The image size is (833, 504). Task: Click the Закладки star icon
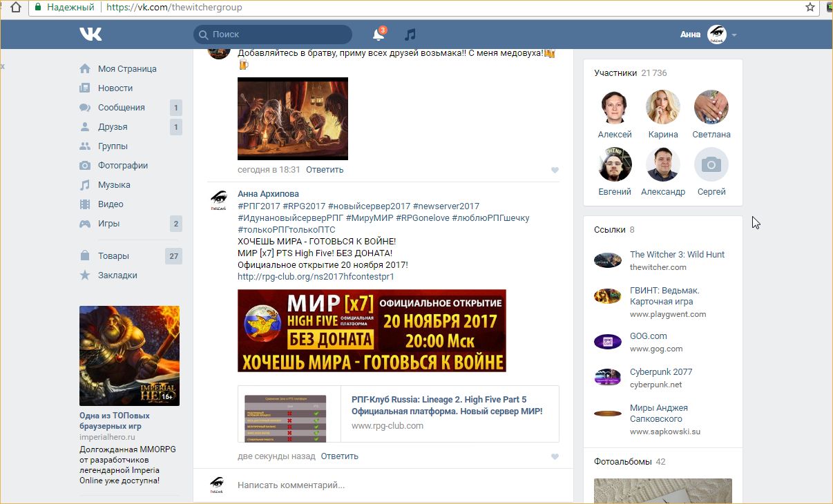click(x=85, y=275)
